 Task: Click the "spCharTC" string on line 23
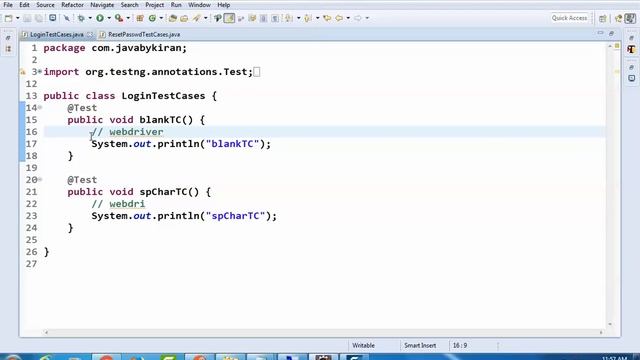click(235, 216)
